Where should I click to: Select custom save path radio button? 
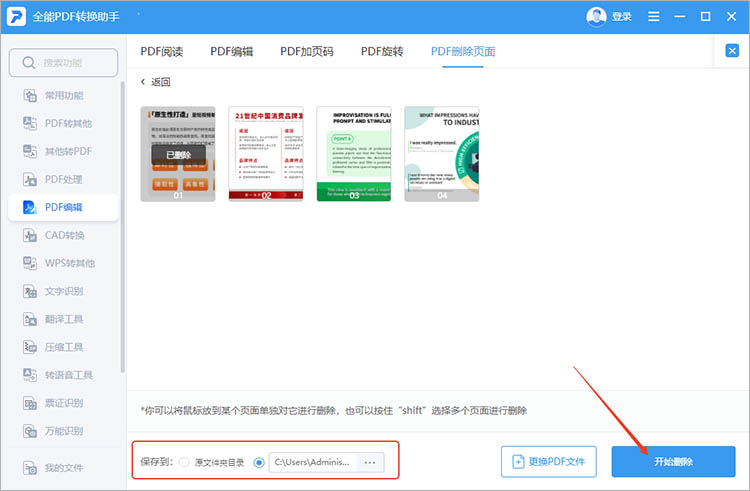tap(259, 462)
